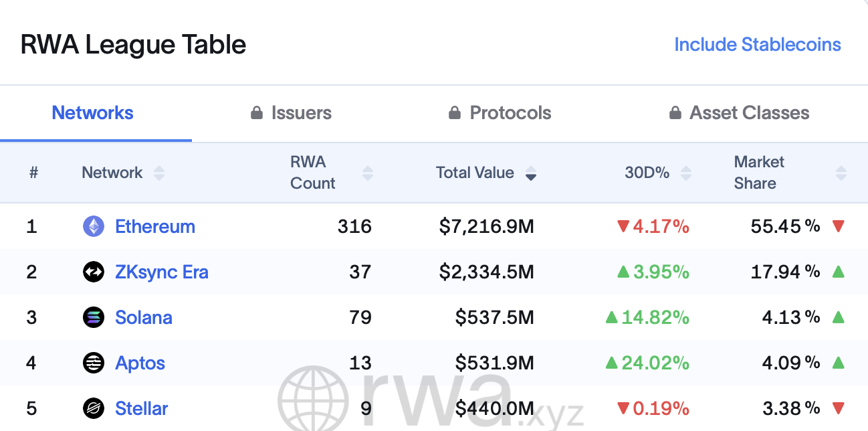
Task: Sort by Total Value column arrows
Action: (530, 173)
